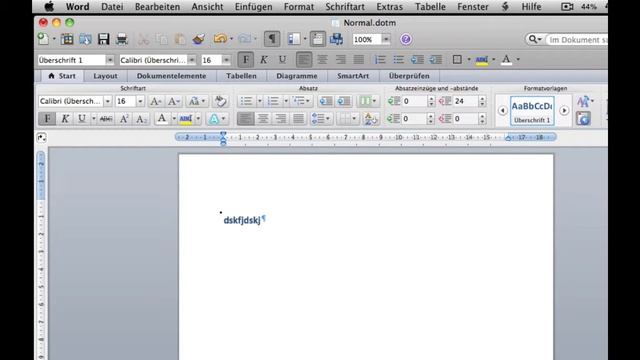
Task: Toggle underline U in the formatting toolbar
Action: click(282, 60)
